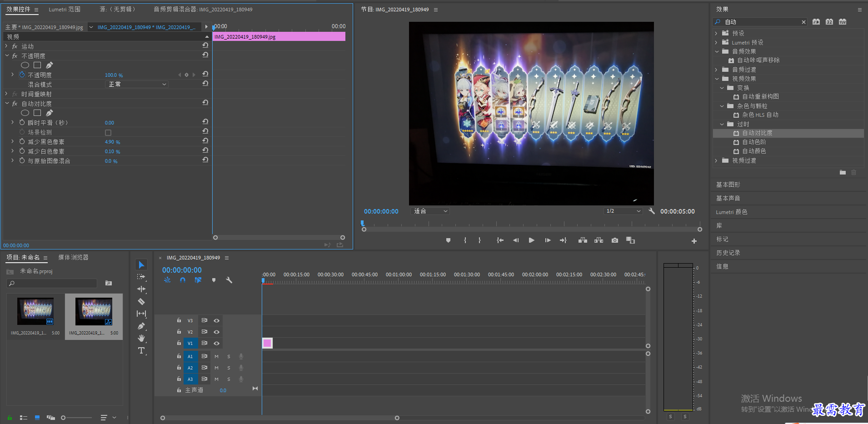
Task: Mute audio track A1
Action: (216, 357)
